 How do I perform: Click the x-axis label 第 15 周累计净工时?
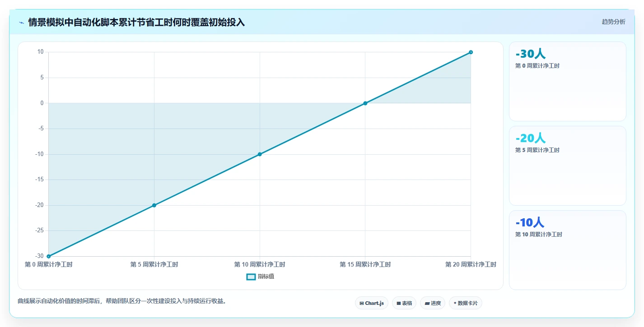365,265
